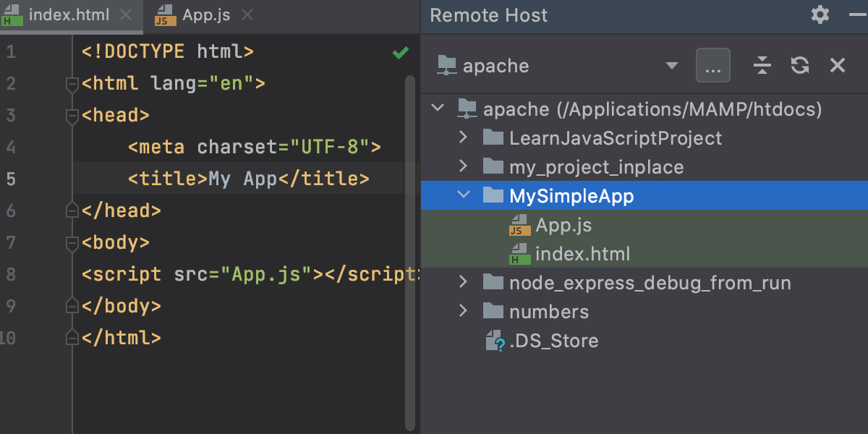Click the HTML icon next to index.html in tree
Screen dimensions: 868x434
(518, 254)
